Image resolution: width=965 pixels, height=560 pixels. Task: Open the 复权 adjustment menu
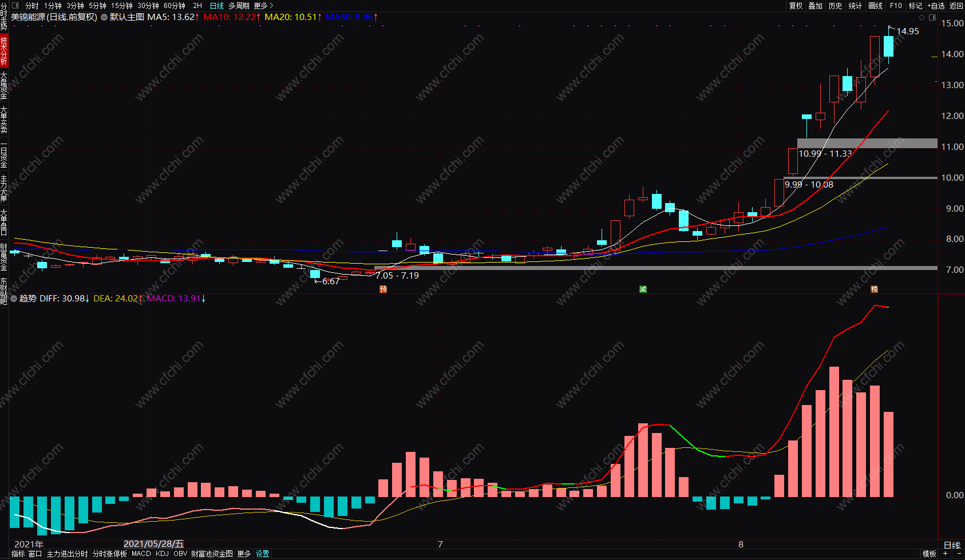tap(796, 6)
